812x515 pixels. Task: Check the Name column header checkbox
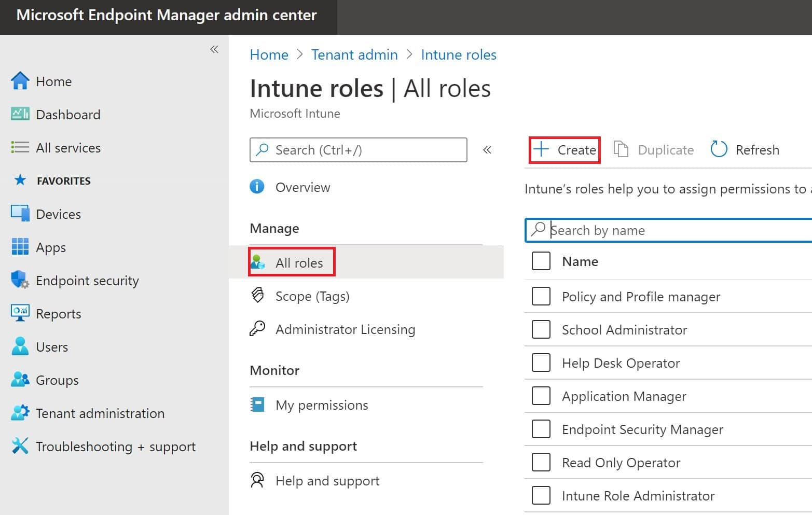[541, 261]
